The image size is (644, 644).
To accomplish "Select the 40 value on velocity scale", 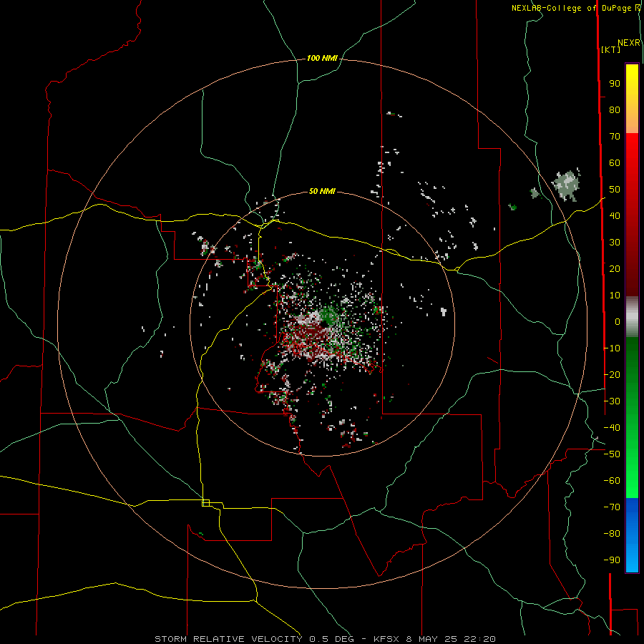I will point(615,216).
